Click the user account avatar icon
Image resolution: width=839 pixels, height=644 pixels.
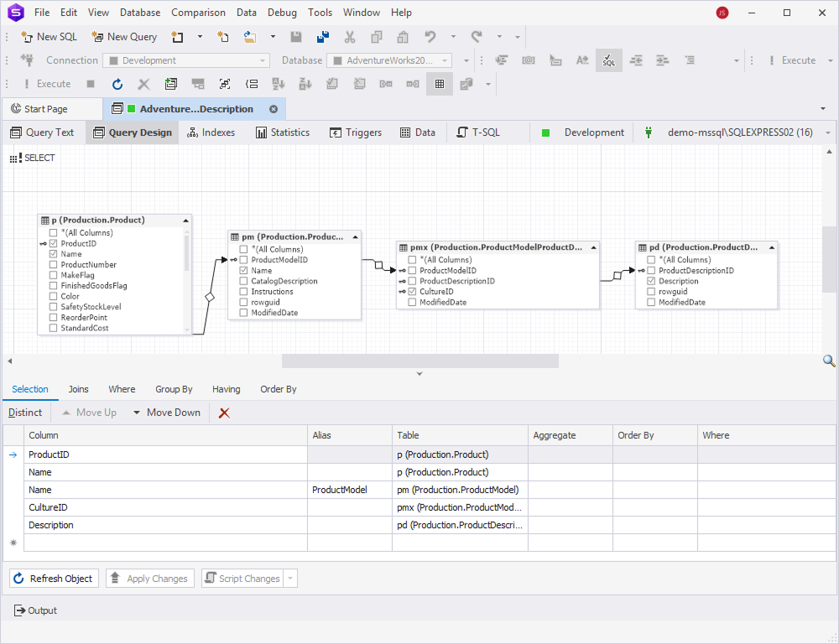[722, 13]
